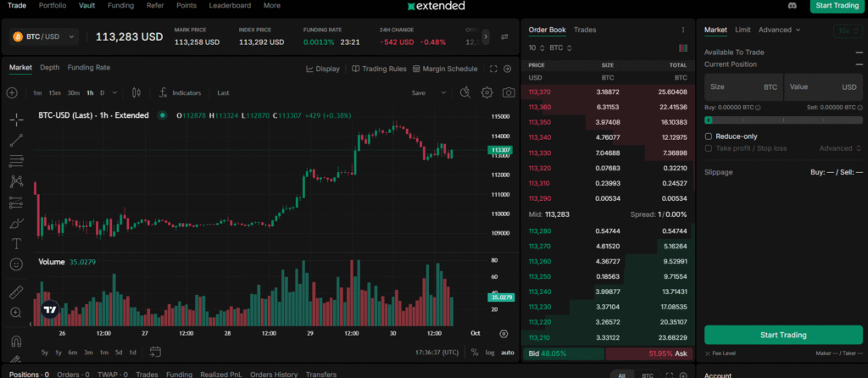This screenshot has width=868, height=378.
Task: Switch to the Funding Rate tab
Action: [88, 68]
